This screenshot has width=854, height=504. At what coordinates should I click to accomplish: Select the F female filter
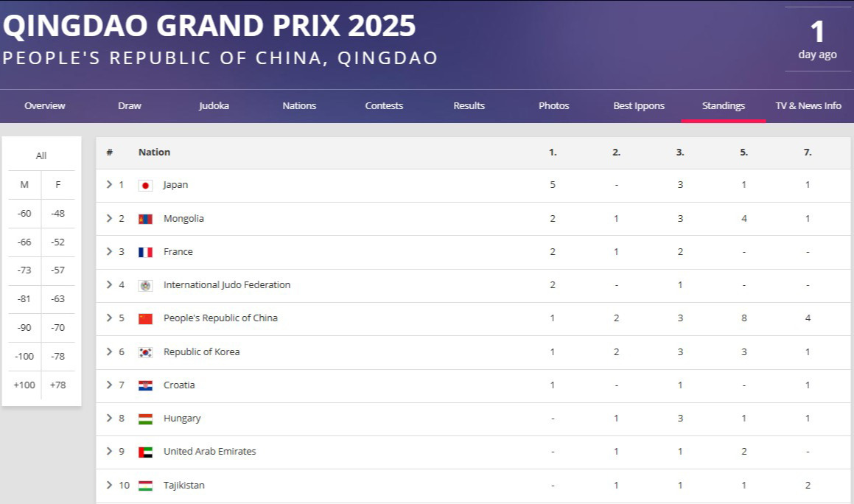point(57,185)
